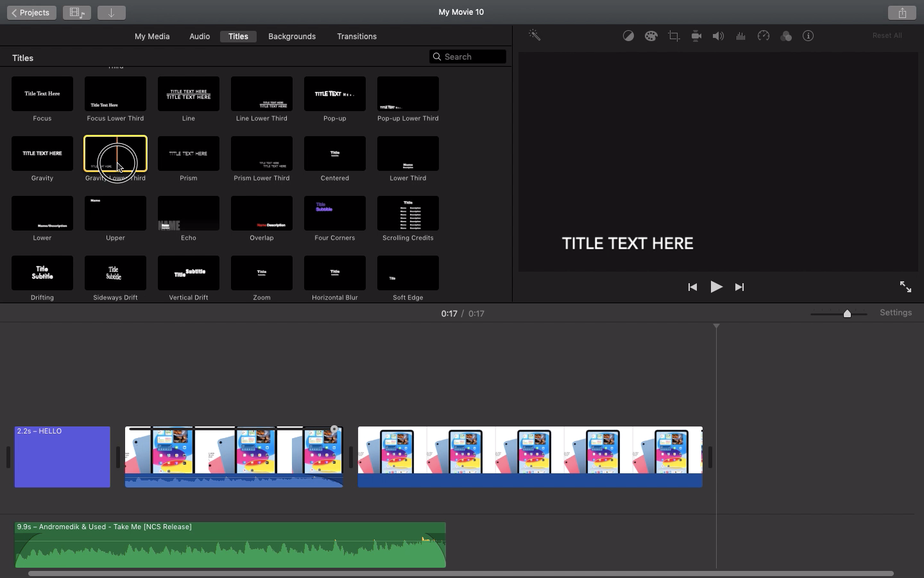Choose the Prism Lower Third title
This screenshot has width=924, height=578.
[262, 153]
